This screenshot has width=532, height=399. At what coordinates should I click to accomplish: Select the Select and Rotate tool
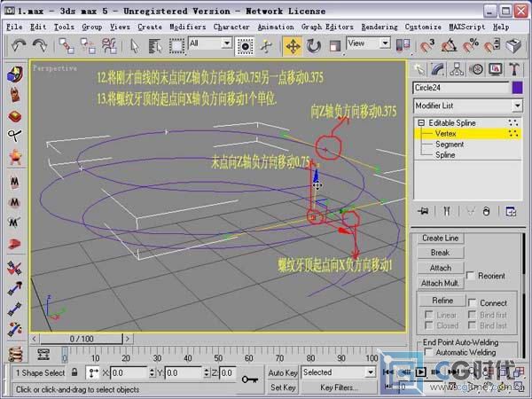click(x=314, y=46)
